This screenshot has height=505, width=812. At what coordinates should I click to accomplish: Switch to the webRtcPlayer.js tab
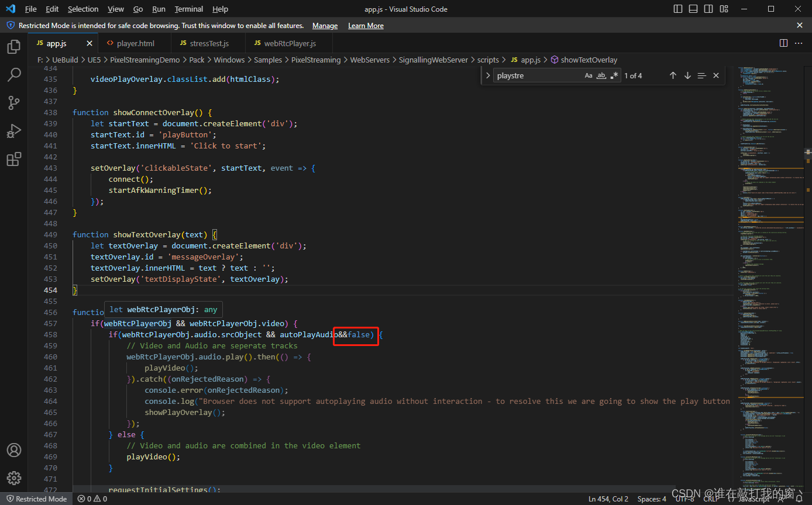click(290, 43)
